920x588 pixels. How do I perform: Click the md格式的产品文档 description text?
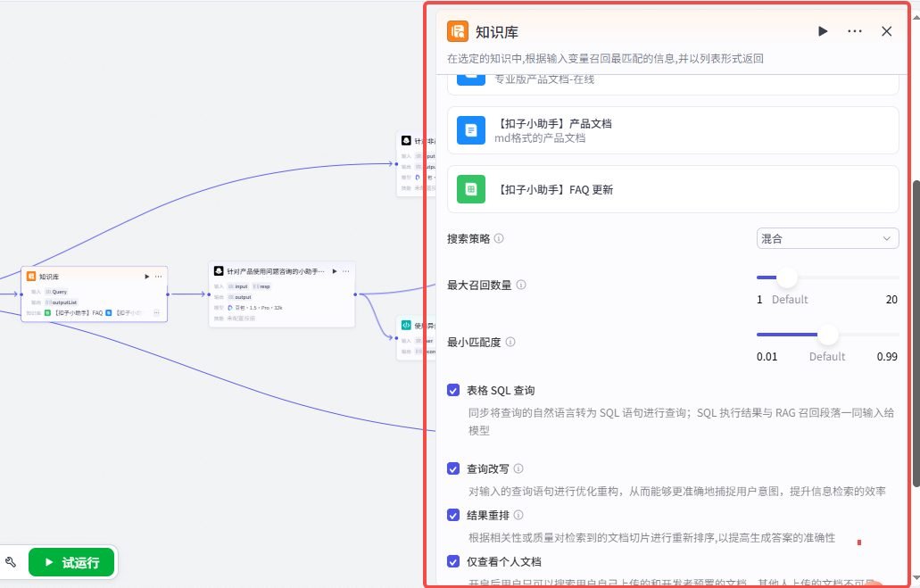point(540,138)
